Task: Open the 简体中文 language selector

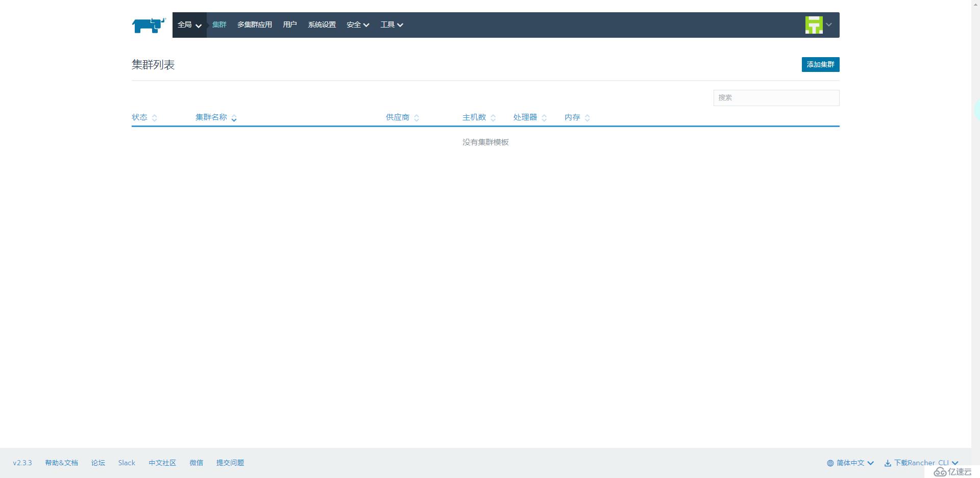Action: pyautogui.click(x=850, y=463)
